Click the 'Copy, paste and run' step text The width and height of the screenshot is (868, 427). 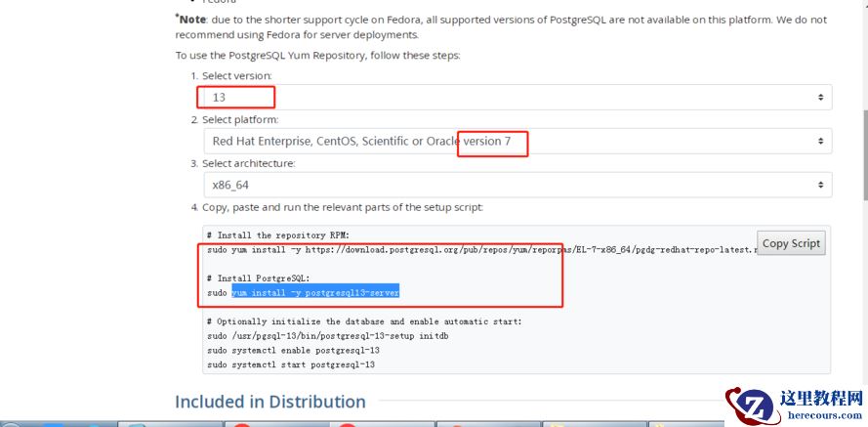(x=343, y=207)
